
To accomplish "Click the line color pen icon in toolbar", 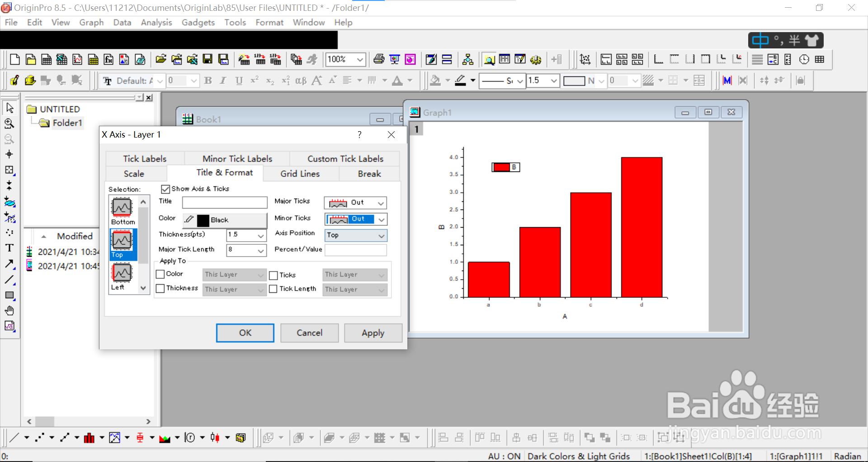I will (x=460, y=81).
